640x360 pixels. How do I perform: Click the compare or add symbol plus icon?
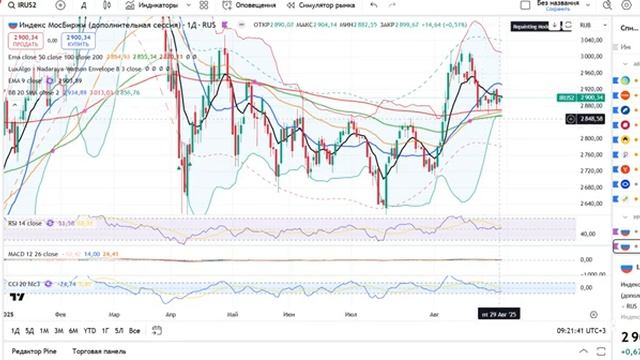tap(60, 5)
